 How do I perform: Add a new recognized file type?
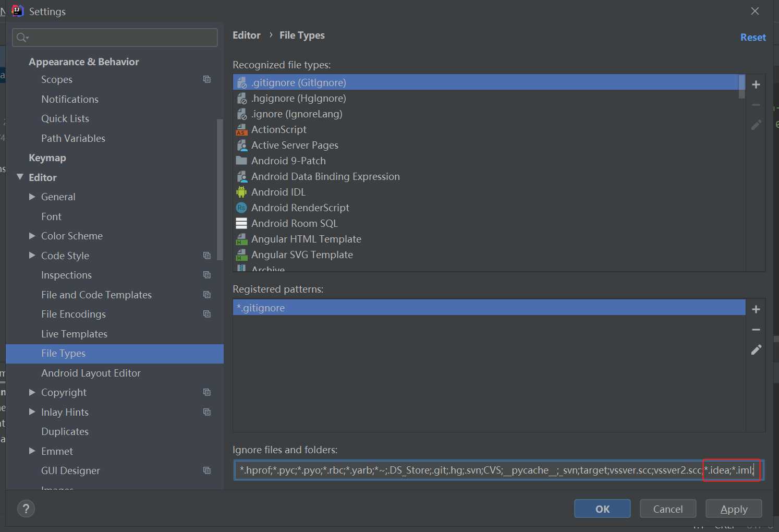pos(756,84)
